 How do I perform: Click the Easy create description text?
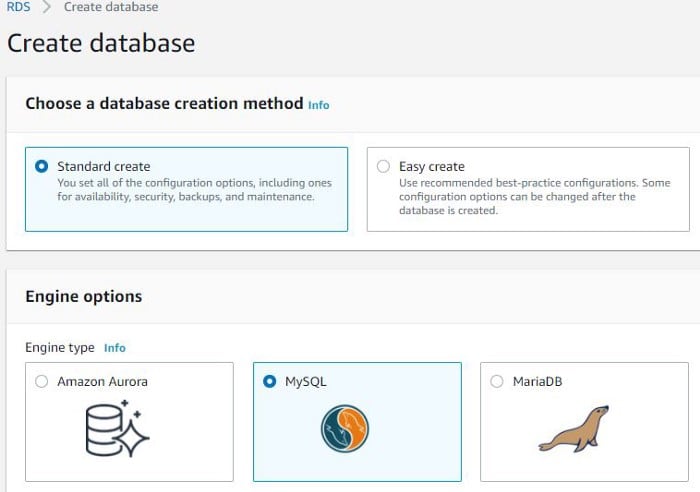pyautogui.click(x=535, y=196)
